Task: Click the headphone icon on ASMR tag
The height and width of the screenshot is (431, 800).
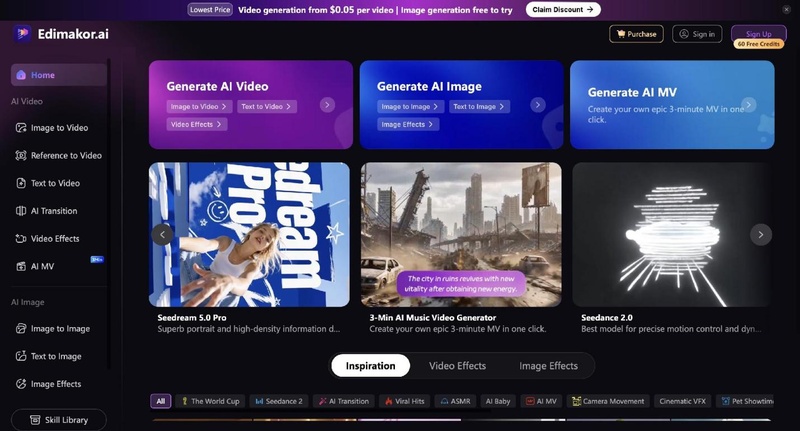Action: pos(444,401)
